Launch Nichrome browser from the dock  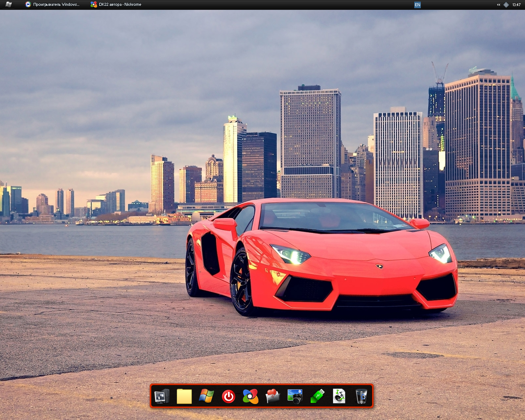click(250, 396)
